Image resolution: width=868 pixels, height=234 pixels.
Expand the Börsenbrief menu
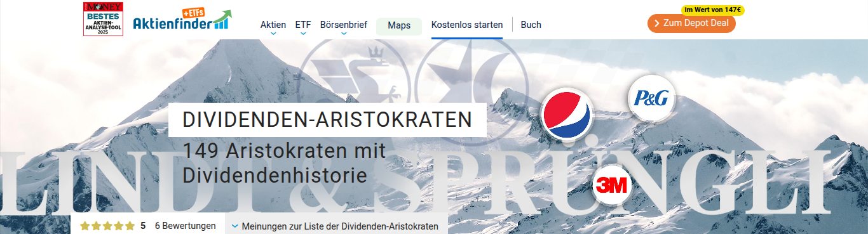point(344,25)
